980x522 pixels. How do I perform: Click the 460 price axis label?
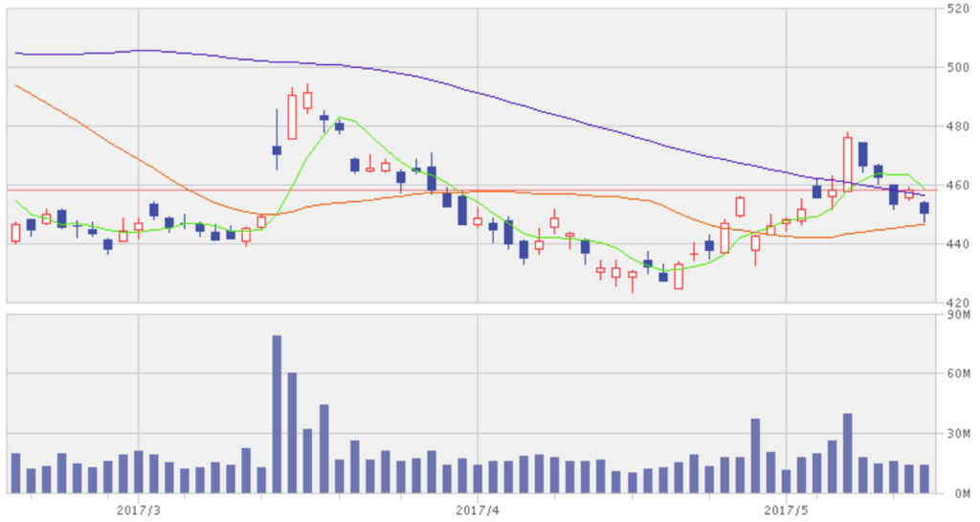coord(958,186)
